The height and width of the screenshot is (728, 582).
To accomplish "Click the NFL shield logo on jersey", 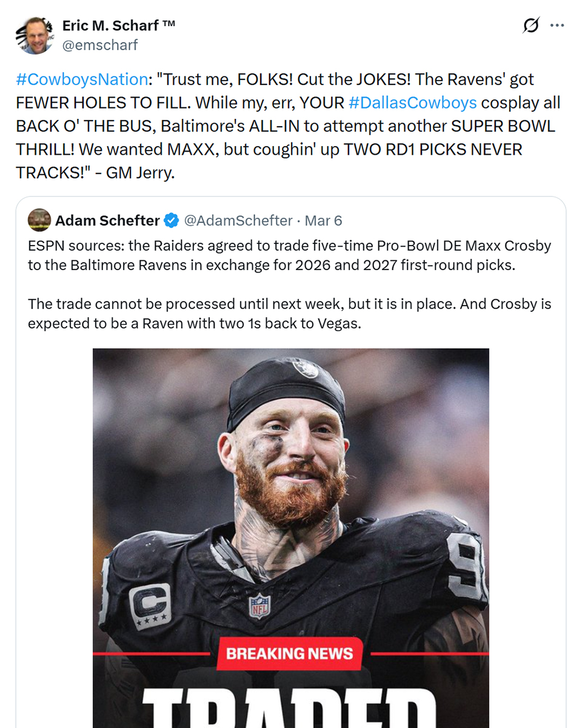I will pyautogui.click(x=259, y=606).
